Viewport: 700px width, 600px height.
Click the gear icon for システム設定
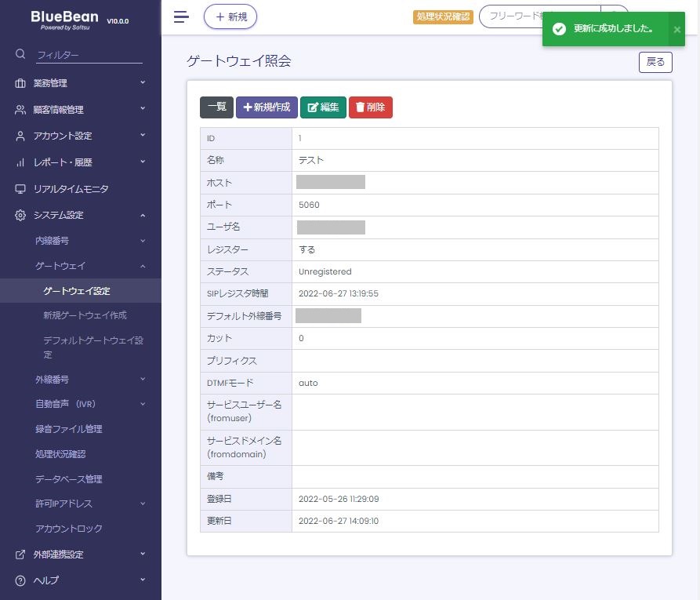20,215
